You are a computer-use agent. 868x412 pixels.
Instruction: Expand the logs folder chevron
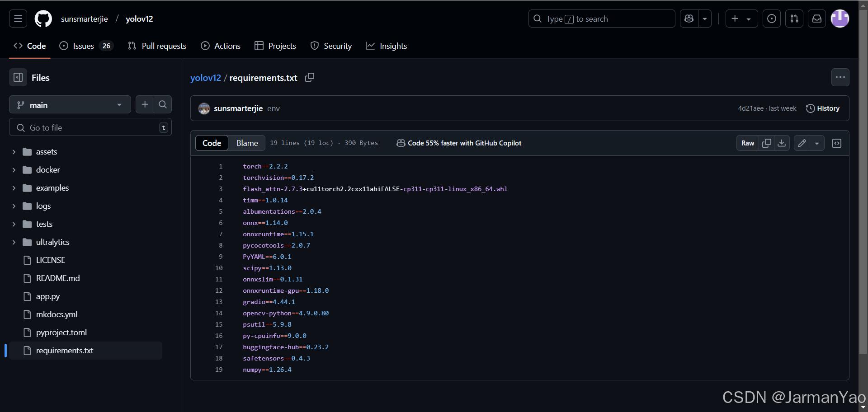point(14,206)
